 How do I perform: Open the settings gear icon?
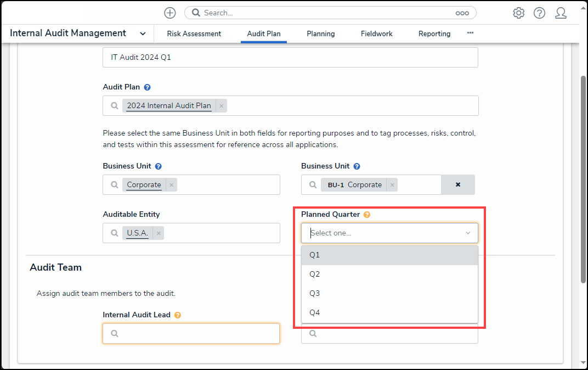[x=518, y=13]
